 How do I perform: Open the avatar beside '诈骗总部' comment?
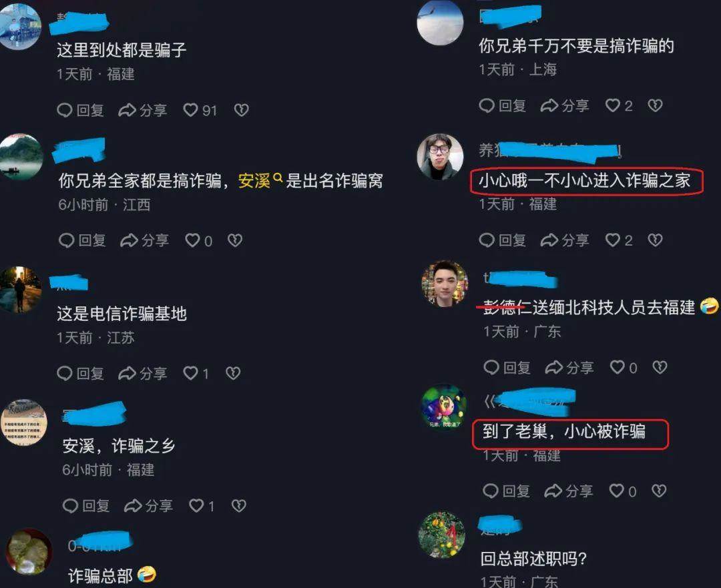(29, 552)
